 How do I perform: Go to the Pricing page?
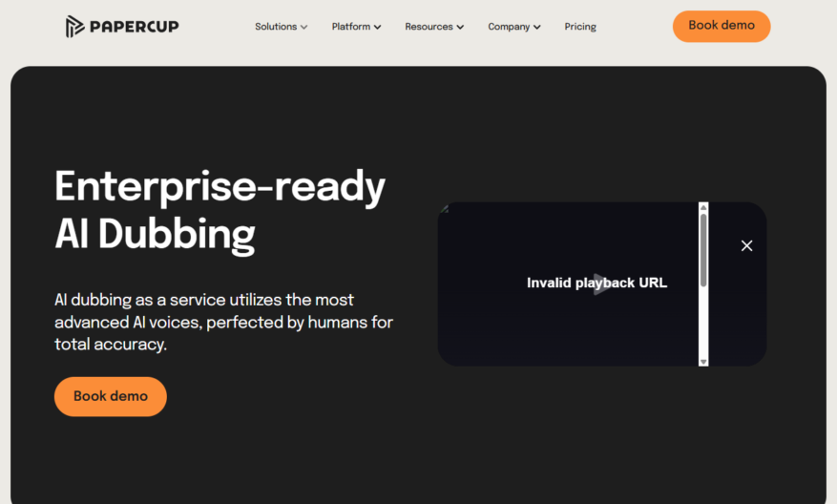click(x=580, y=27)
